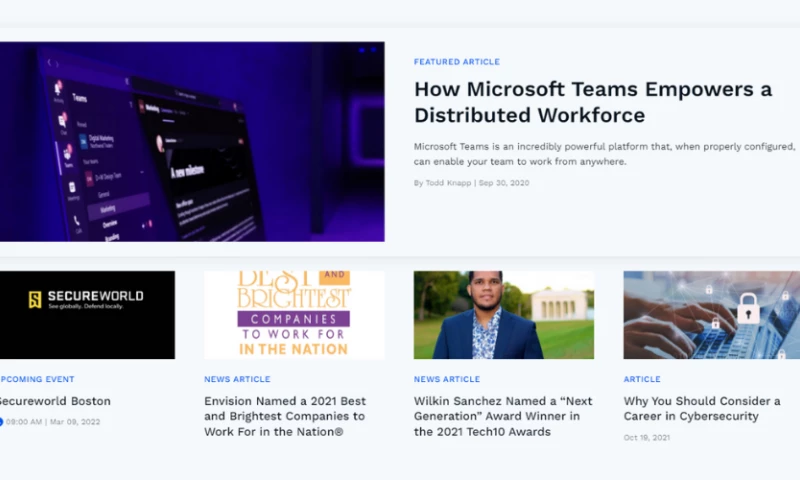
Task: Click the author byline 'By Todd Knapp'
Action: 442,183
